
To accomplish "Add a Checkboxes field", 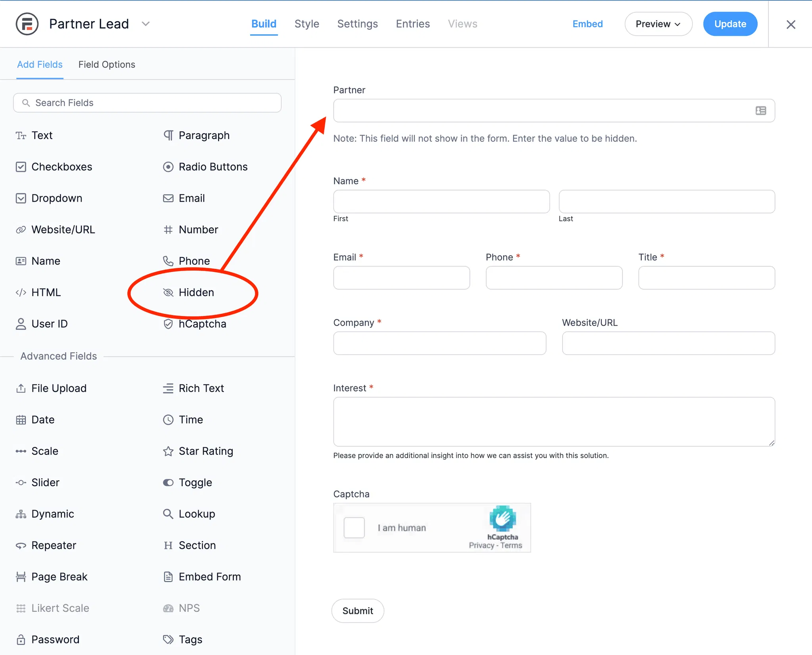I will [54, 167].
